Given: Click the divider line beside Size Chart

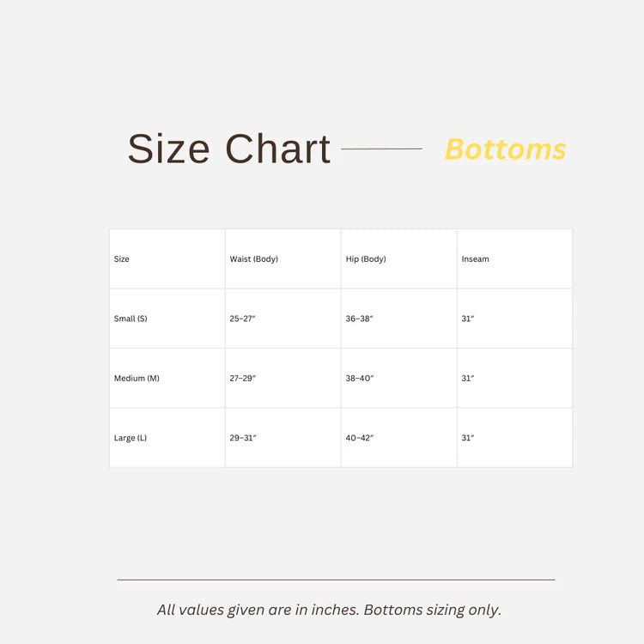Looking at the screenshot, I should (x=381, y=149).
